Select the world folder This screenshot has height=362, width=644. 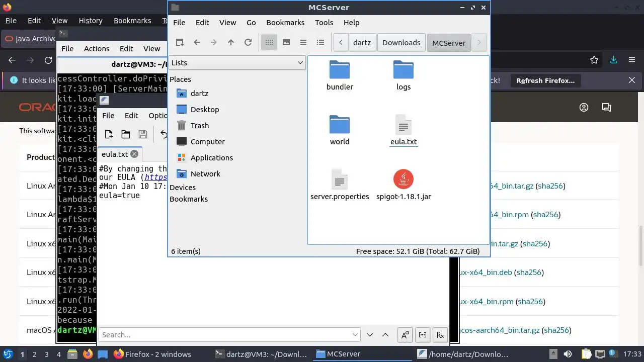[340, 130]
